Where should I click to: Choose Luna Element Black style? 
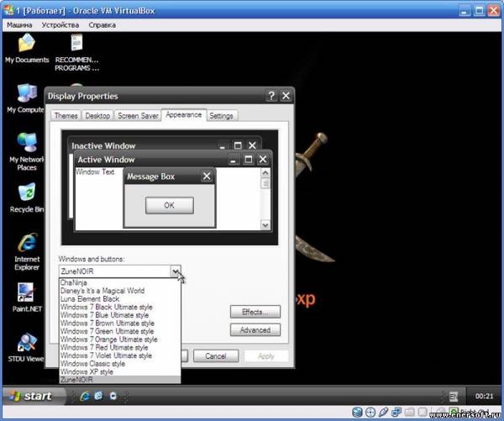(x=119, y=299)
